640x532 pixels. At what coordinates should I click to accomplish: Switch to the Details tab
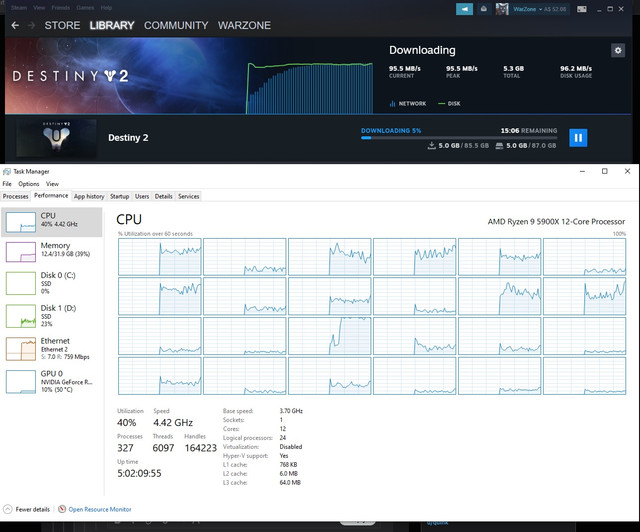[164, 196]
